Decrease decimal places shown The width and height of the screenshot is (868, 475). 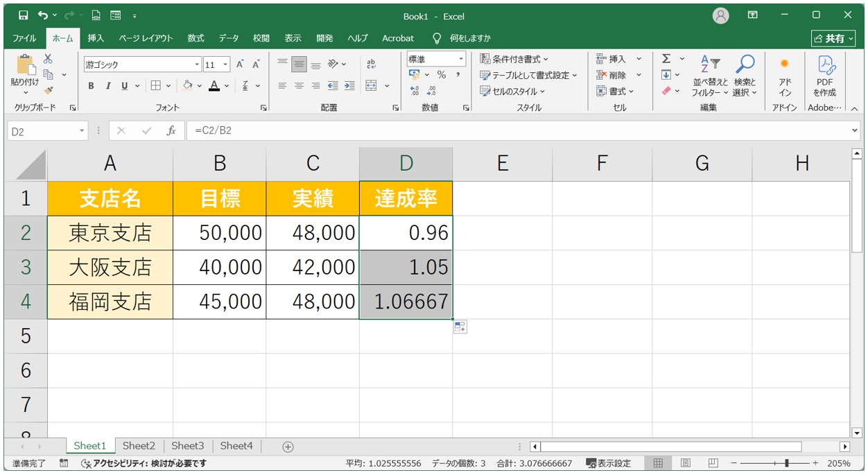coord(431,91)
